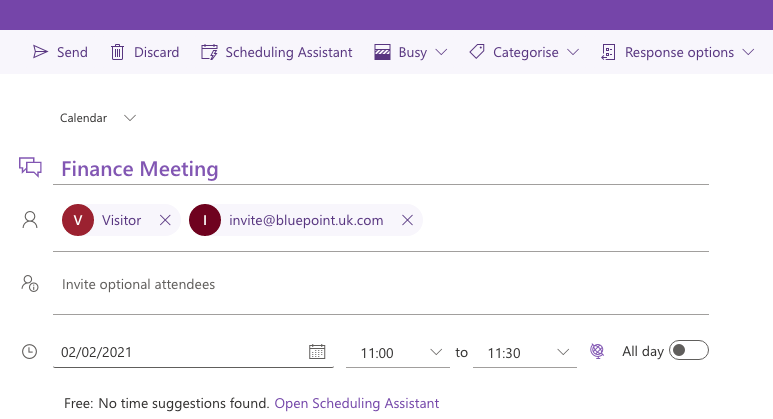Expand the Busy dropdown chevron
Screen dimensions: 773x419
pyautogui.click(x=441, y=52)
